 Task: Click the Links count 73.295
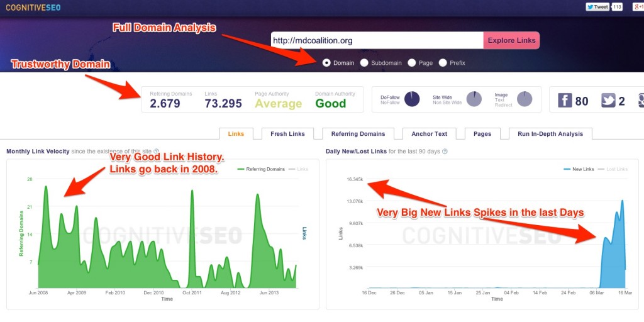pyautogui.click(x=223, y=104)
